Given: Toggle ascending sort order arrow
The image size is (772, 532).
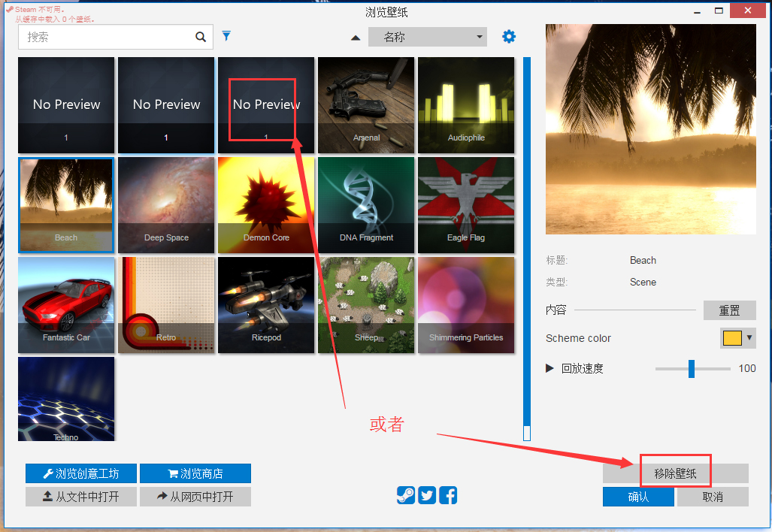Looking at the screenshot, I should pyautogui.click(x=356, y=38).
